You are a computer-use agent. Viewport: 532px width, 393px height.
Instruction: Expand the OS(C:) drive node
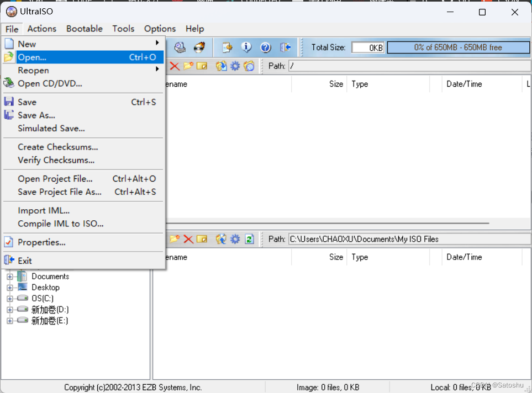[x=9, y=299]
